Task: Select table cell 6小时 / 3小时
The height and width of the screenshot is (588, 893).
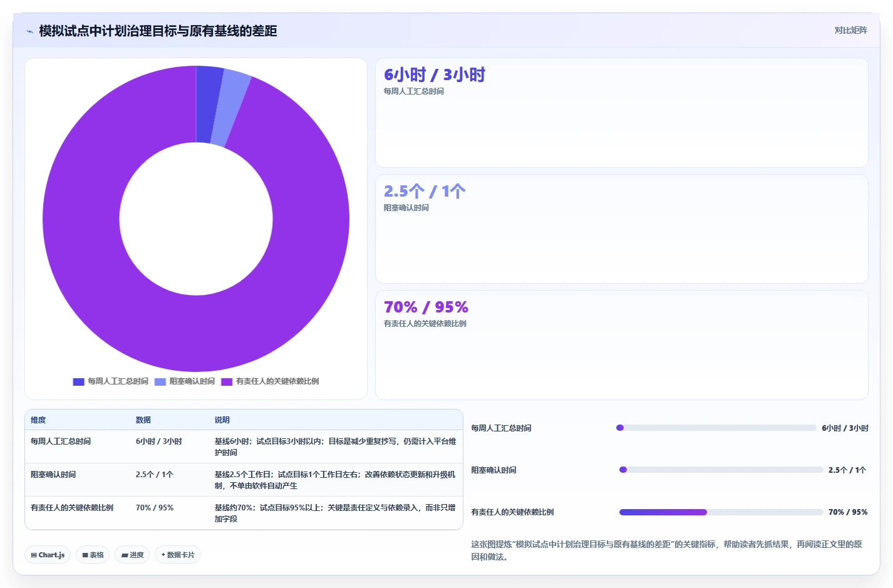Action: pos(159,441)
